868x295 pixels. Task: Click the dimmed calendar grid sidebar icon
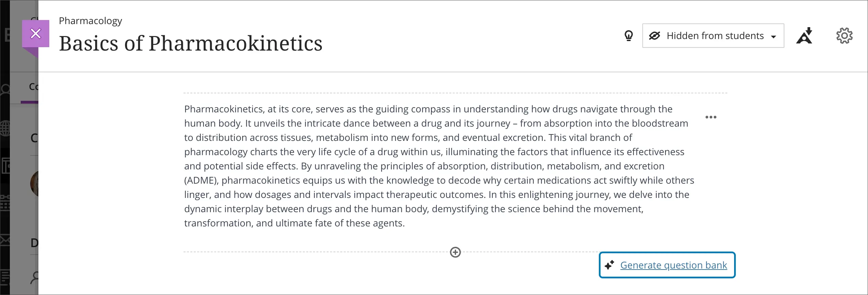point(5,203)
